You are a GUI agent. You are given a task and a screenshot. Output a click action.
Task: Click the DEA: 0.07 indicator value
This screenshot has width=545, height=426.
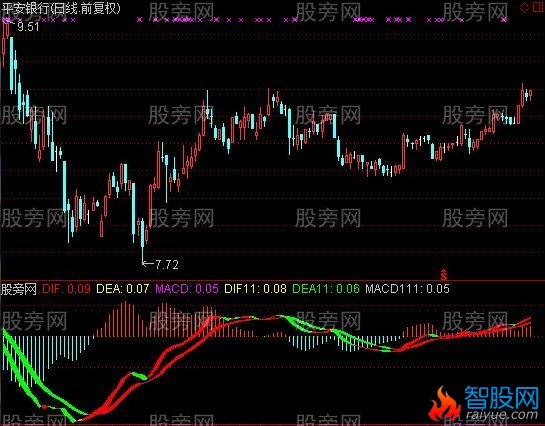pyautogui.click(x=122, y=289)
